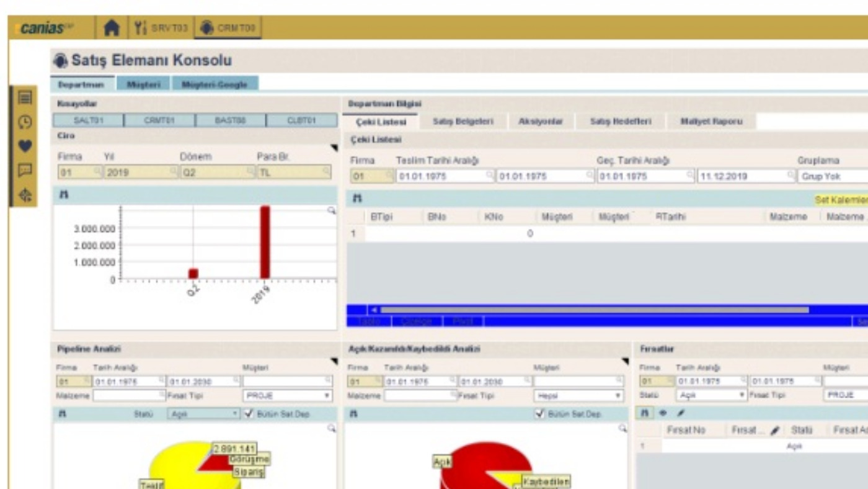Toggle Bütün Sat.Dep checkbox in Açık/Kazanıldı analysis
Screen dimensions: 868x489
click(539, 413)
